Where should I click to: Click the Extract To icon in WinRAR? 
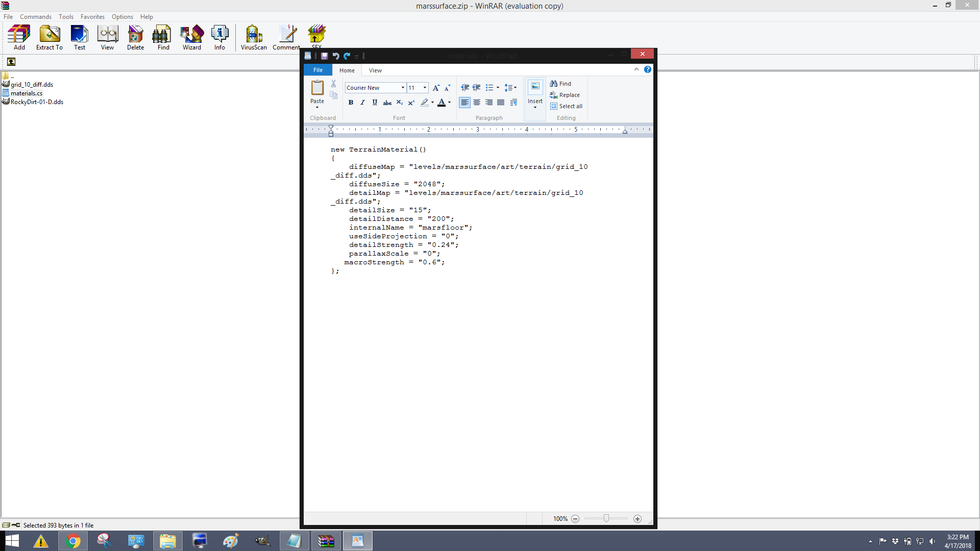[x=50, y=38]
